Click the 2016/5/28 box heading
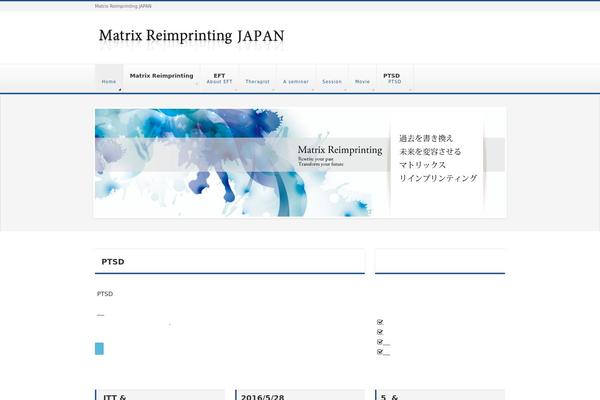 pos(262,397)
